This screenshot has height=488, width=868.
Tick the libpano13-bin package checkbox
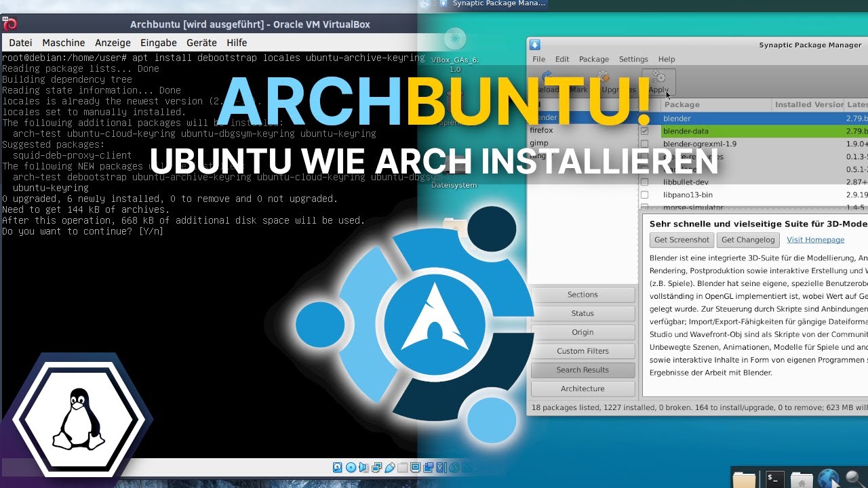coord(644,195)
